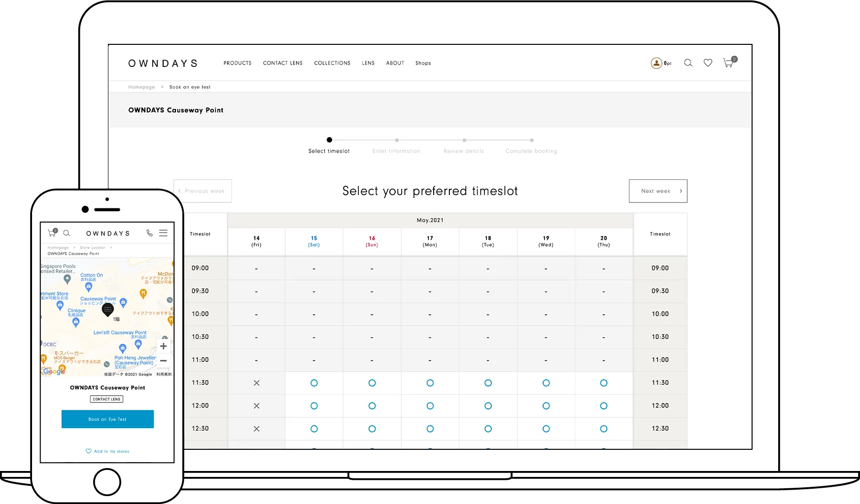Open LENS menu
This screenshot has height=504, width=860.
[x=368, y=63]
